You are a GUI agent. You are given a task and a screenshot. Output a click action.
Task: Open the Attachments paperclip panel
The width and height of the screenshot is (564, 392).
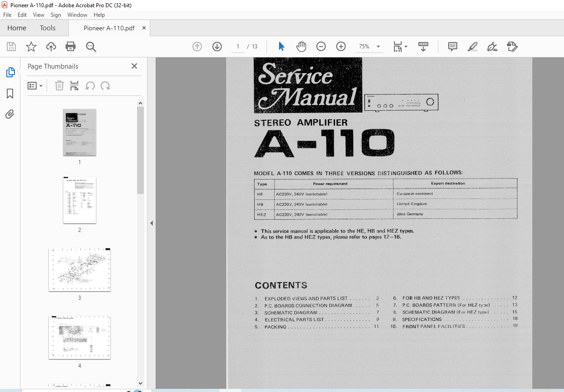pyautogui.click(x=10, y=114)
